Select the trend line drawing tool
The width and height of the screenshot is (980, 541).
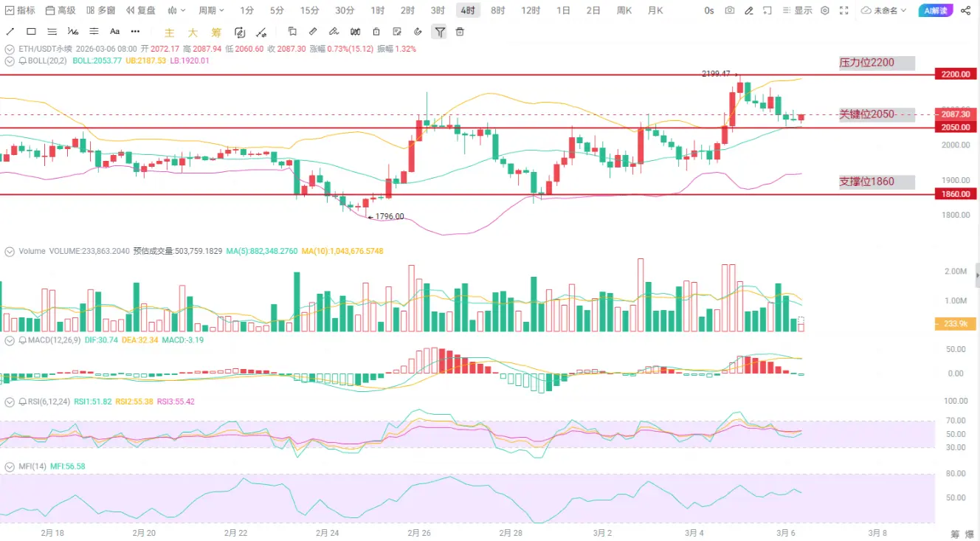tap(10, 32)
